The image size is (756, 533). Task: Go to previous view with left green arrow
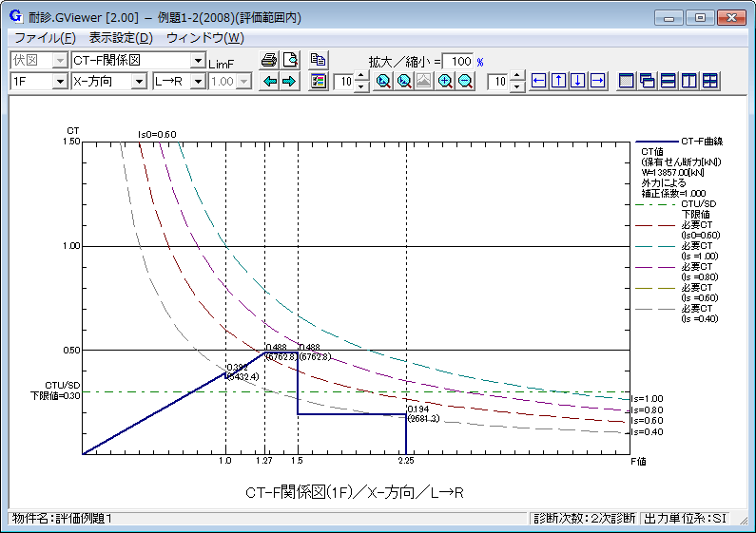click(270, 82)
